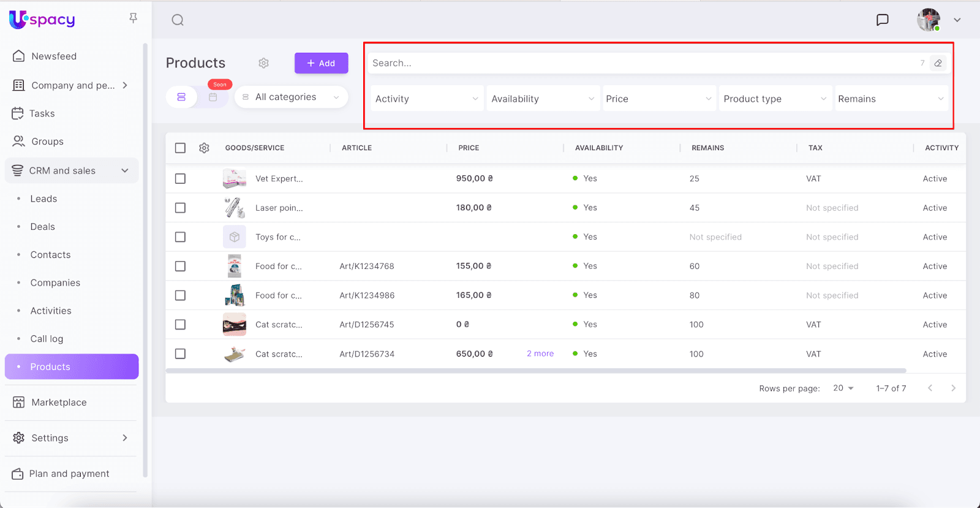This screenshot has height=508, width=980.
Task: Open the chat messages icon
Action: pos(882,20)
